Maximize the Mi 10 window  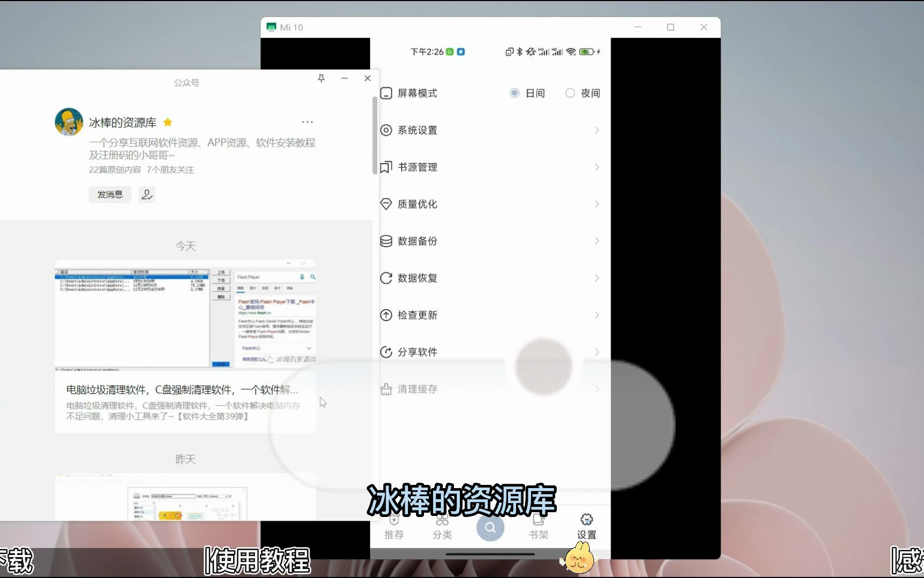coord(671,27)
